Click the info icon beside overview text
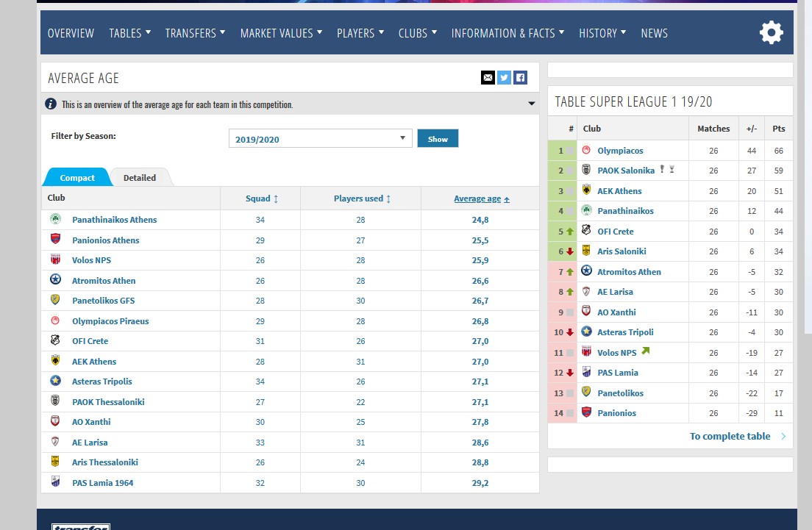The width and height of the screenshot is (812, 530). coord(51,104)
